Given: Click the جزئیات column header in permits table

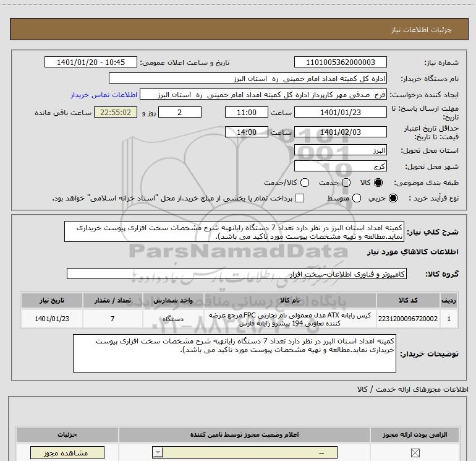Looking at the screenshot, I should click(x=67, y=434).
